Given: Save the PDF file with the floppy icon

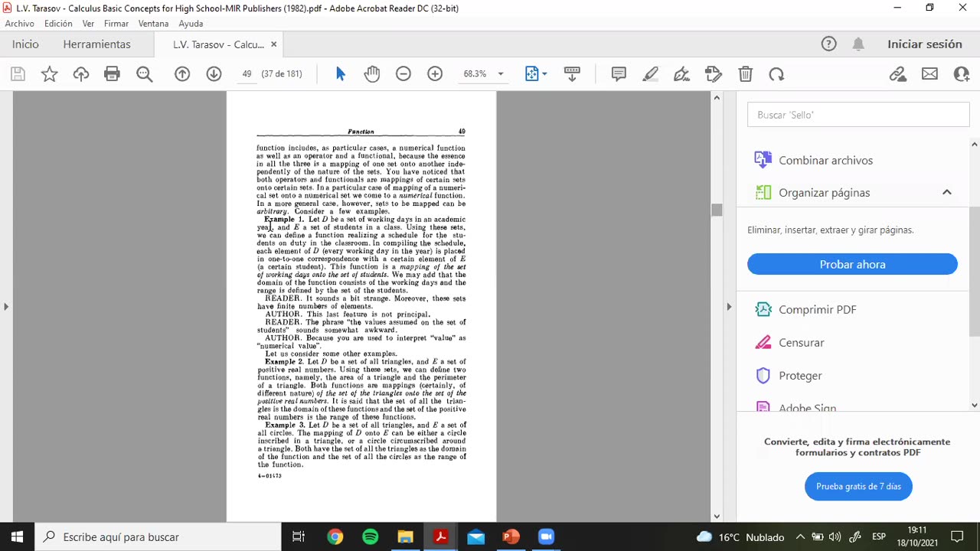Looking at the screenshot, I should pyautogui.click(x=18, y=74).
